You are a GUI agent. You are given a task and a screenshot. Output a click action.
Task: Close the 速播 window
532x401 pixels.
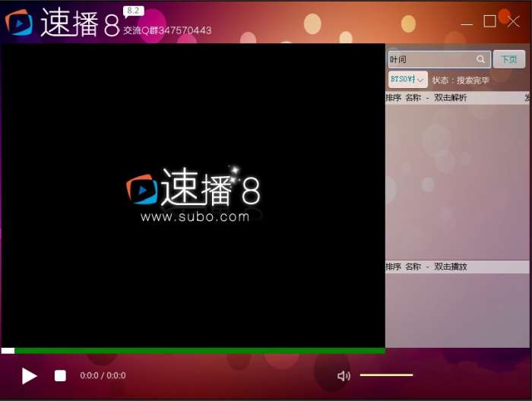coord(513,21)
